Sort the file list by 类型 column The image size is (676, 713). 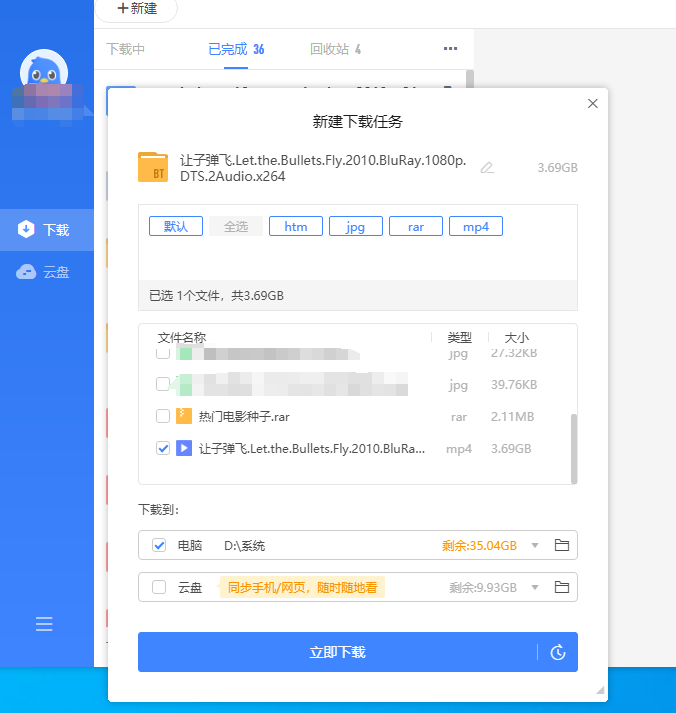coord(459,337)
